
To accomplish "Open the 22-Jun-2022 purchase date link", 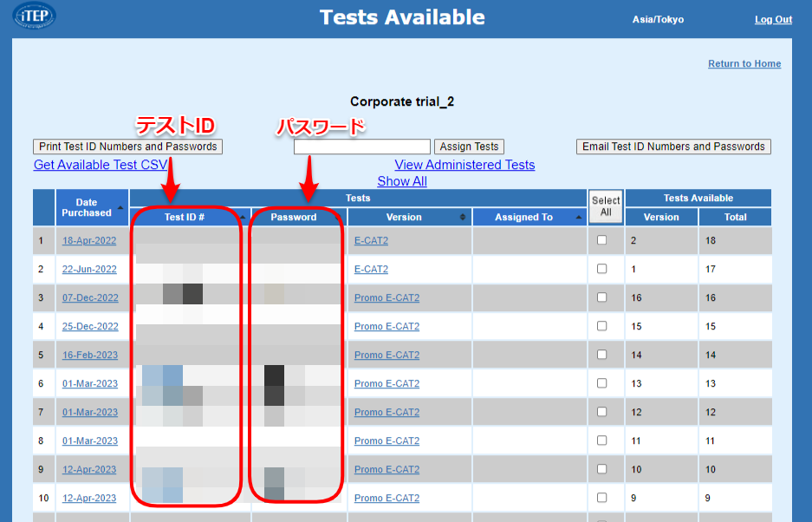I will pyautogui.click(x=89, y=269).
